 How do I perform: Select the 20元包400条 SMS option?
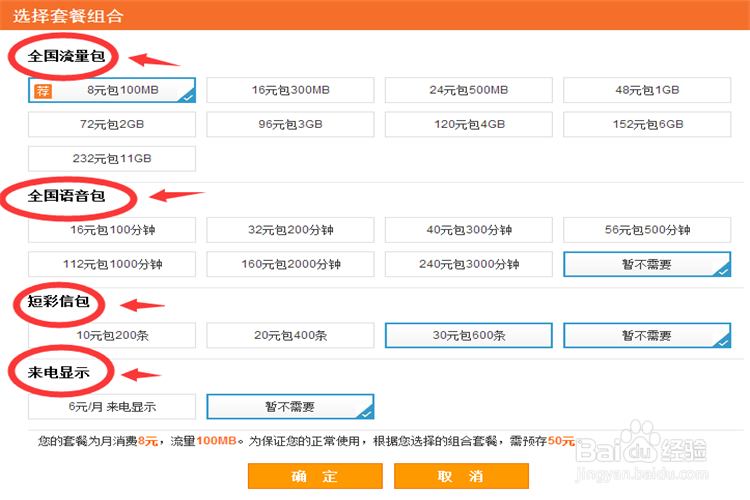point(290,335)
